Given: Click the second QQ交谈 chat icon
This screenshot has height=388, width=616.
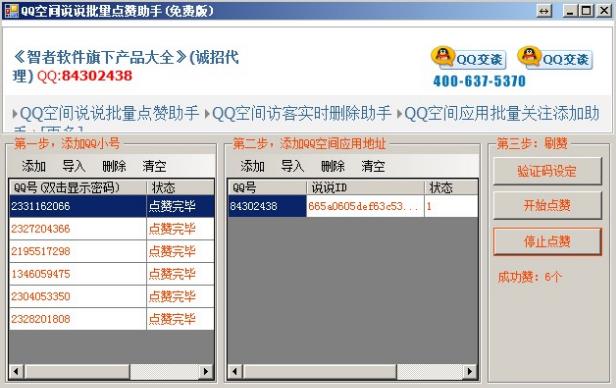Looking at the screenshot, I should click(555, 58).
